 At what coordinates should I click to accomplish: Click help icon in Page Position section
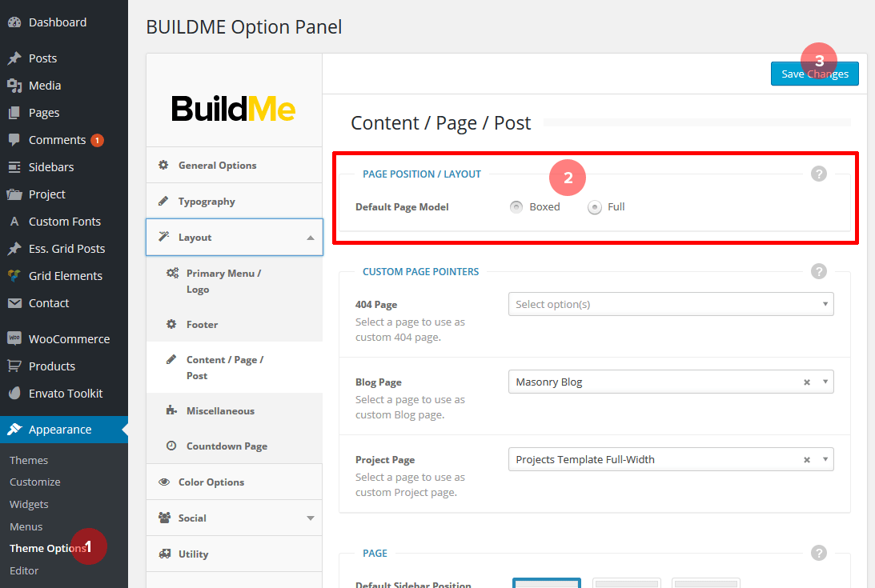[818, 174]
